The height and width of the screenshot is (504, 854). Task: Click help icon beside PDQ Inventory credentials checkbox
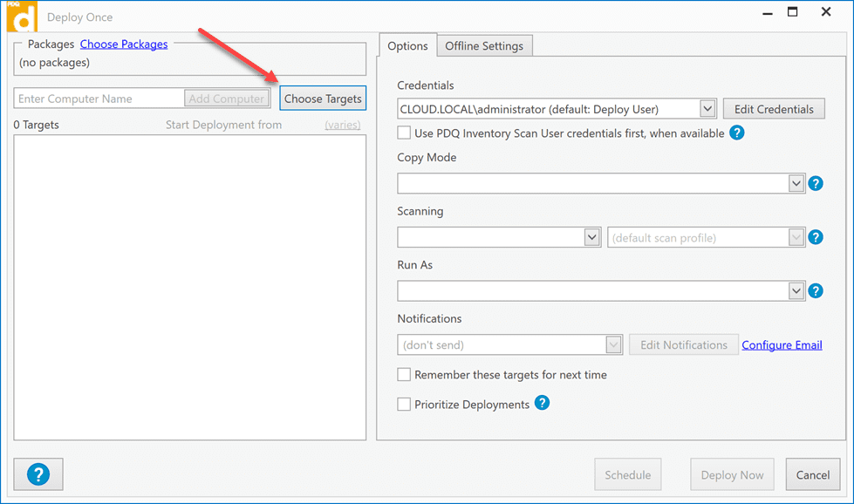click(737, 133)
